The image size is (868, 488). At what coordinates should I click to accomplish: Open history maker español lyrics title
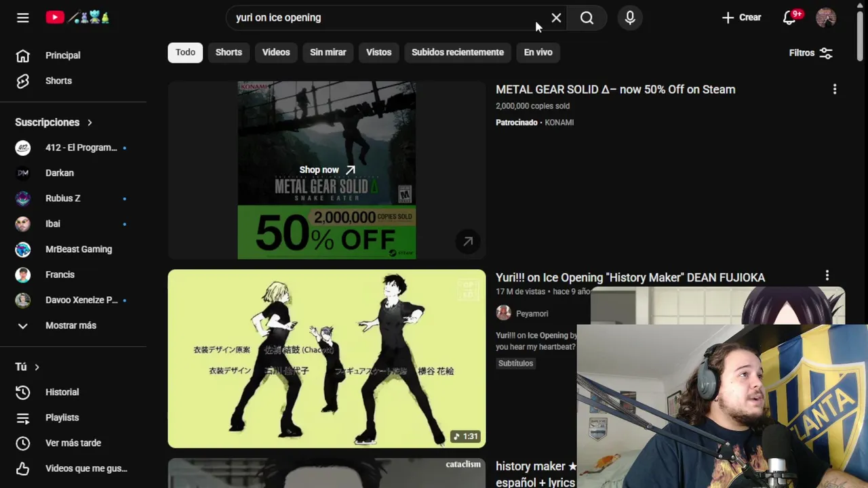(x=536, y=474)
